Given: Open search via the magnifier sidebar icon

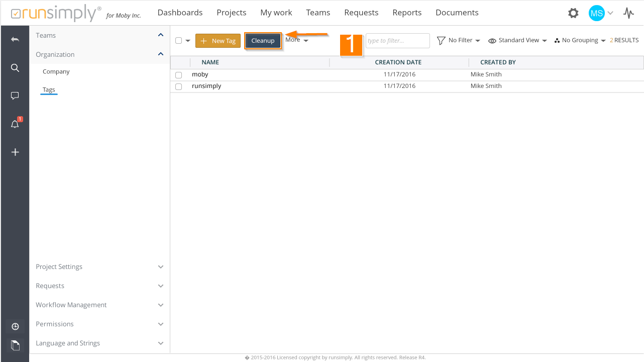Looking at the screenshot, I should tap(15, 68).
